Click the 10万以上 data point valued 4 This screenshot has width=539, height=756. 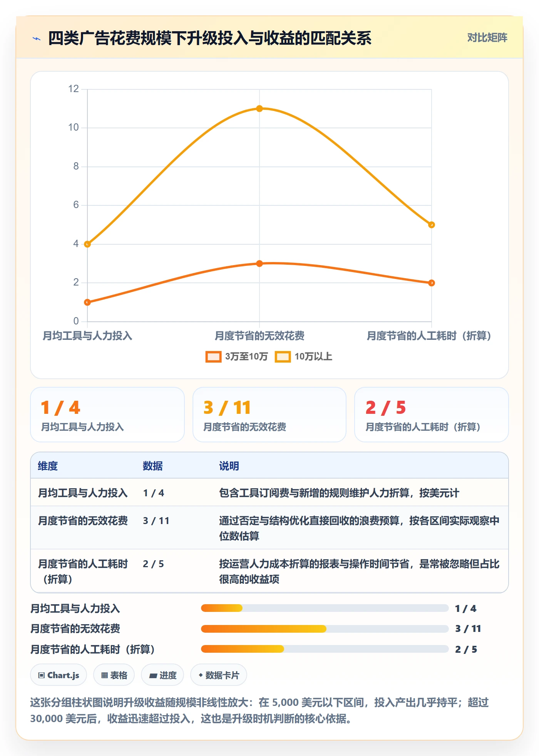coord(87,244)
